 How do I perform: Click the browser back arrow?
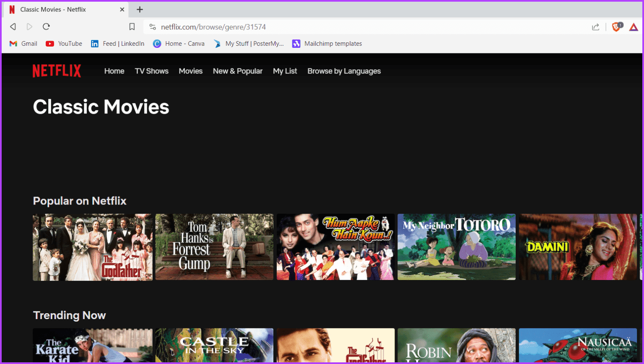tap(13, 26)
